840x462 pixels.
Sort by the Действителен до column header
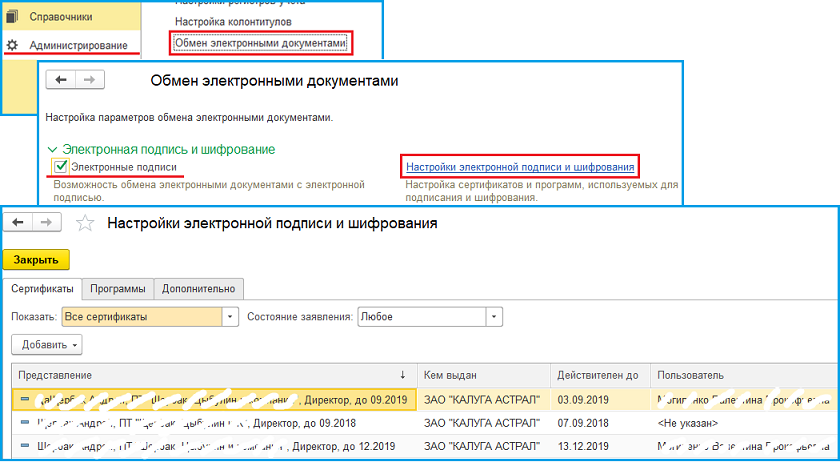pos(600,375)
